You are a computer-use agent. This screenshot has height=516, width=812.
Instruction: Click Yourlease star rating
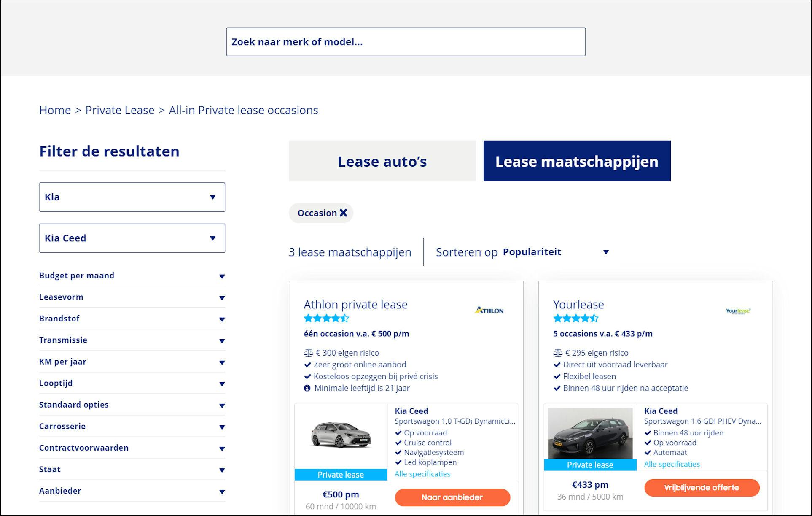pyautogui.click(x=575, y=318)
